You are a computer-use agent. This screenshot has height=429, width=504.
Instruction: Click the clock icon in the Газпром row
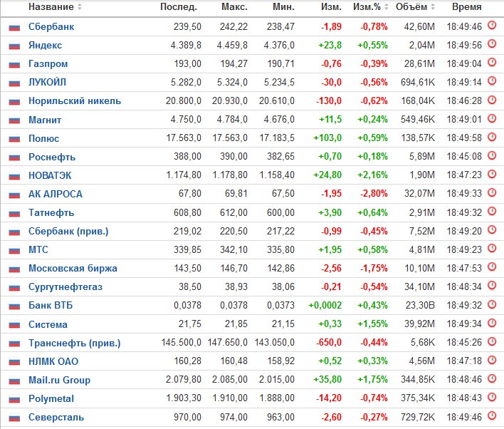pos(492,63)
